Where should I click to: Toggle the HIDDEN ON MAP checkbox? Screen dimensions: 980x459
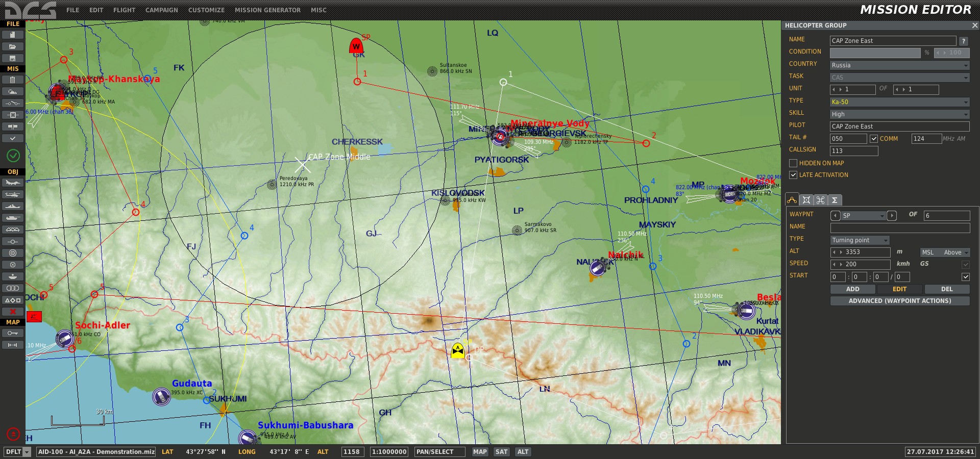pos(793,163)
